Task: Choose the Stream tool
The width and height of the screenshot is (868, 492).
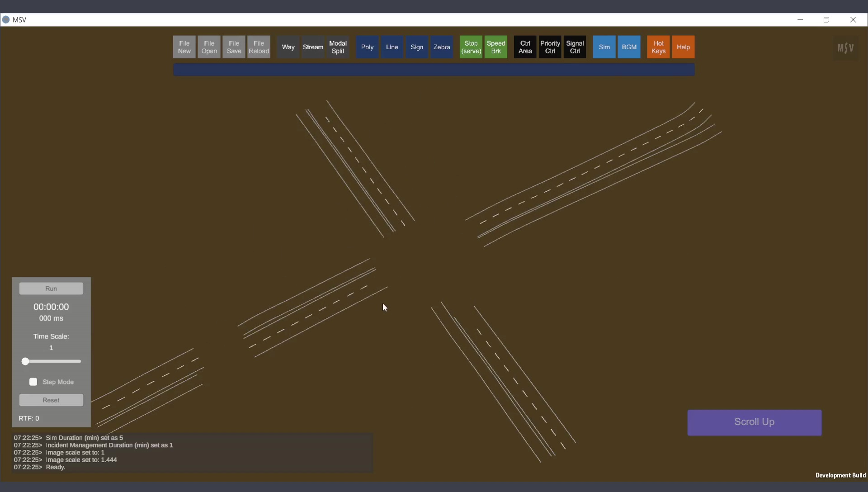Action: [x=313, y=47]
